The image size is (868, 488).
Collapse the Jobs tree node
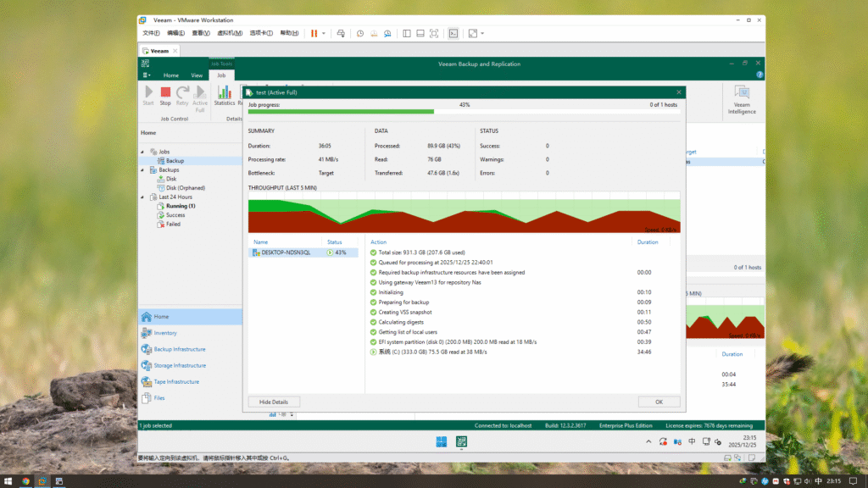(x=142, y=152)
